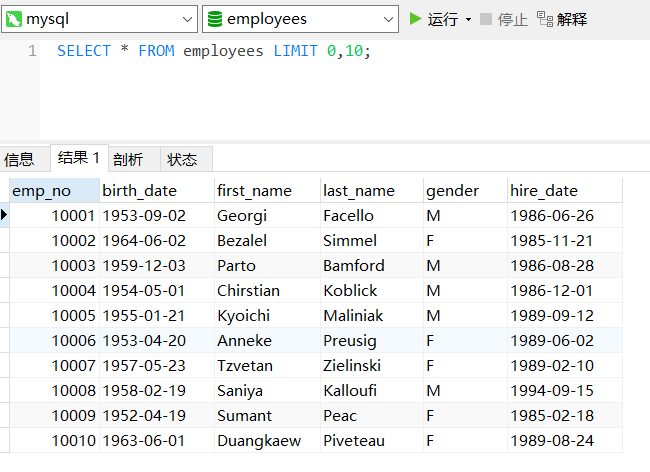Viewport: 650px width, 472px height.
Task: Select the hire_date column header
Action: [x=565, y=191]
